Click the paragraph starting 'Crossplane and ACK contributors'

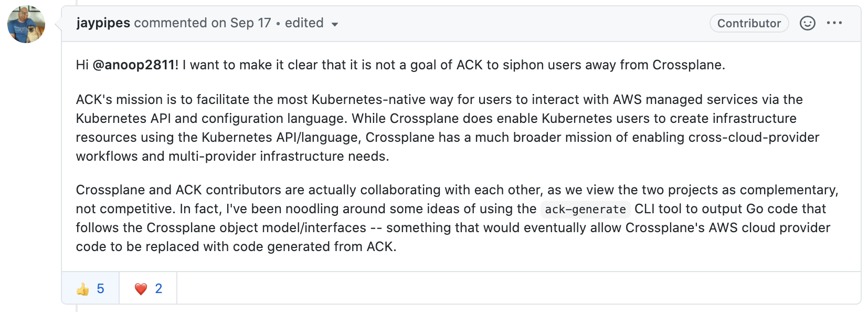[457, 218]
